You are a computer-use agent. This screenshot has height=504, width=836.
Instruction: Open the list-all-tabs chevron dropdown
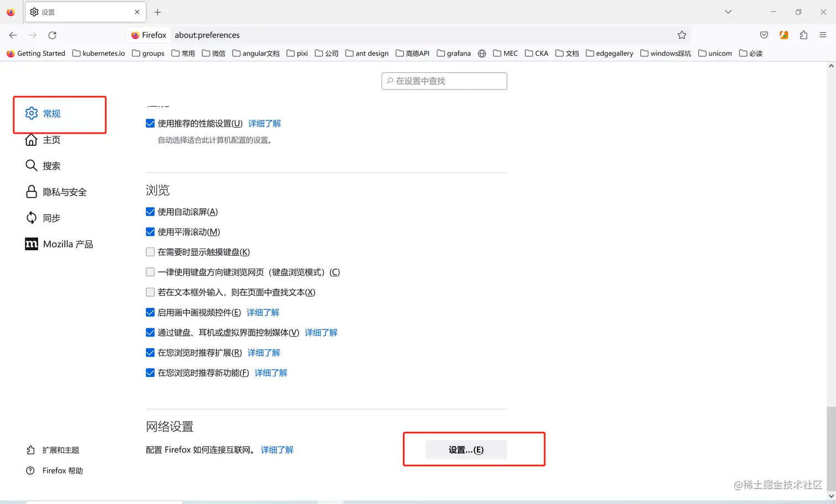[728, 12]
